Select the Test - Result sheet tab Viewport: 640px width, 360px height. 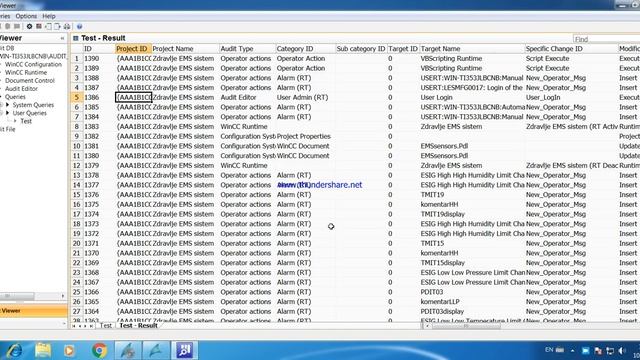[138, 325]
